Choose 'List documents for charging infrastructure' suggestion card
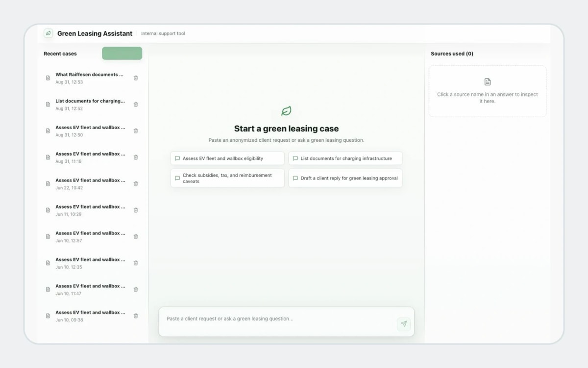The height and width of the screenshot is (368, 588). pyautogui.click(x=345, y=158)
